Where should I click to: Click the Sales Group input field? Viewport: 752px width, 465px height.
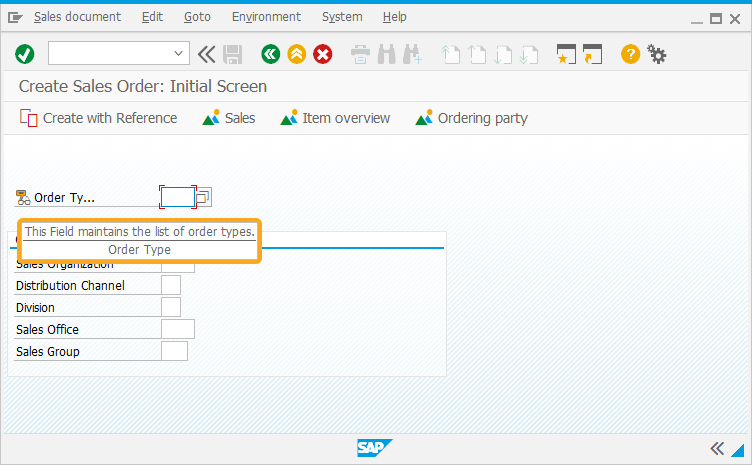[174, 351]
